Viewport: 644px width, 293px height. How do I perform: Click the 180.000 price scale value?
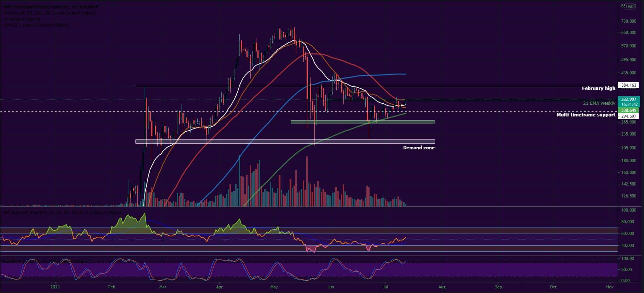click(628, 161)
